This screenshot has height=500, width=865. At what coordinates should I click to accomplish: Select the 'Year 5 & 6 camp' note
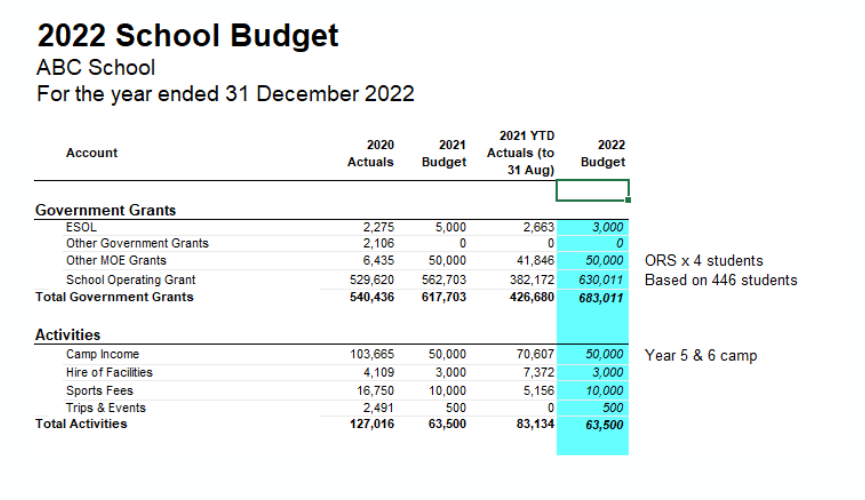pos(700,355)
